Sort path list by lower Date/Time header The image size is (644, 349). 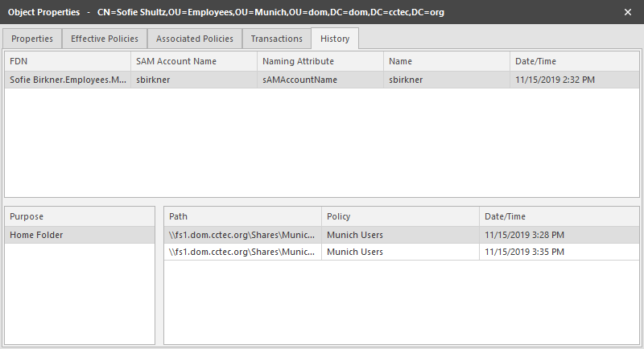(x=559, y=216)
